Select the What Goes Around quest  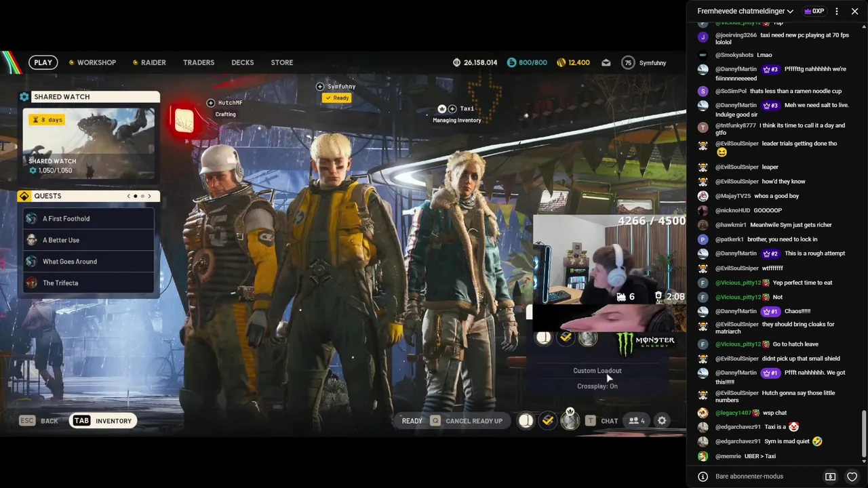(89, 262)
